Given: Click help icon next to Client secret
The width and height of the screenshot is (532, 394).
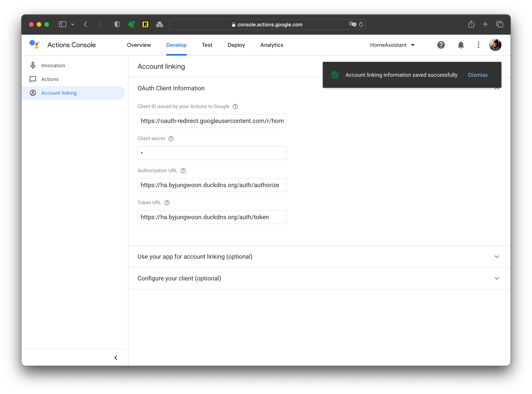Looking at the screenshot, I should pyautogui.click(x=171, y=139).
